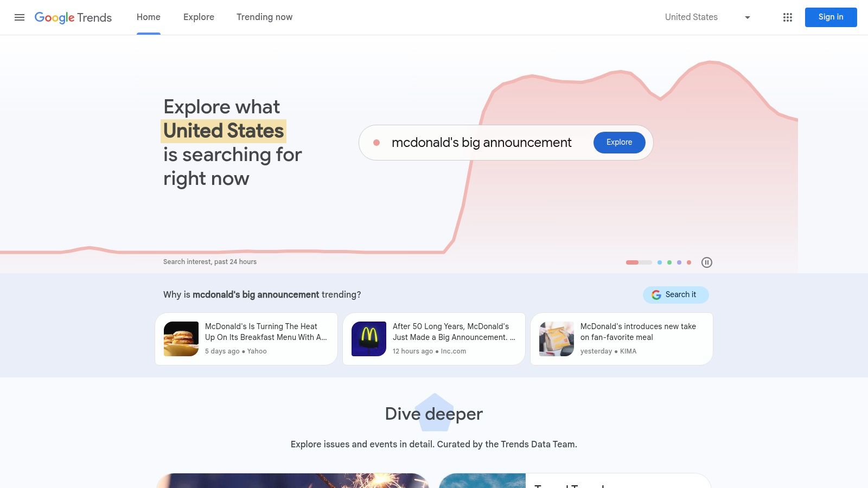Open the hamburger main menu
868x488 pixels.
click(20, 17)
